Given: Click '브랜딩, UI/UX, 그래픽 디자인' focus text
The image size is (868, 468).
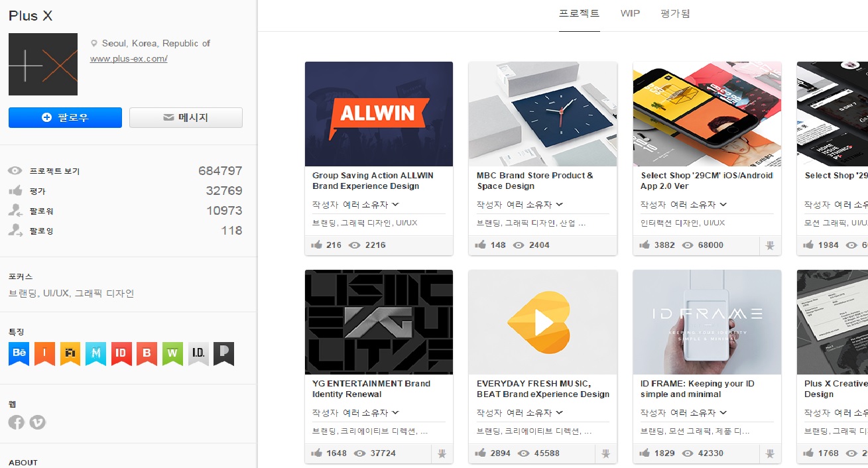Looking at the screenshot, I should [x=72, y=293].
